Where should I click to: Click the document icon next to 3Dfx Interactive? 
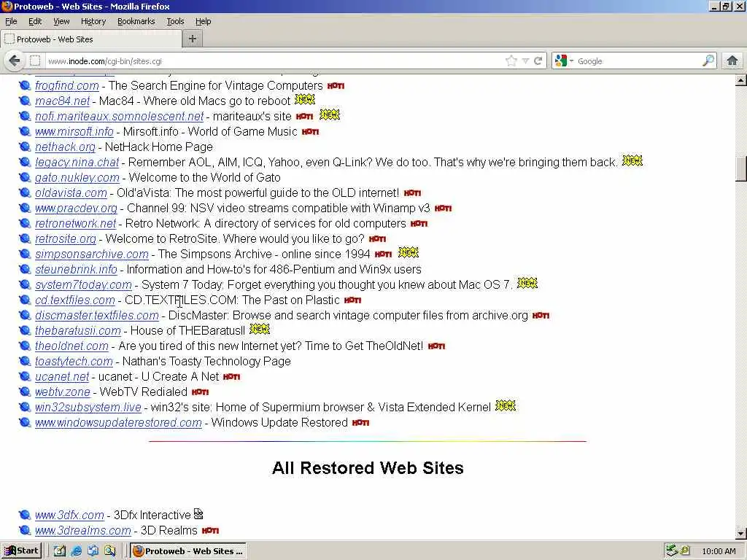pyautogui.click(x=198, y=514)
